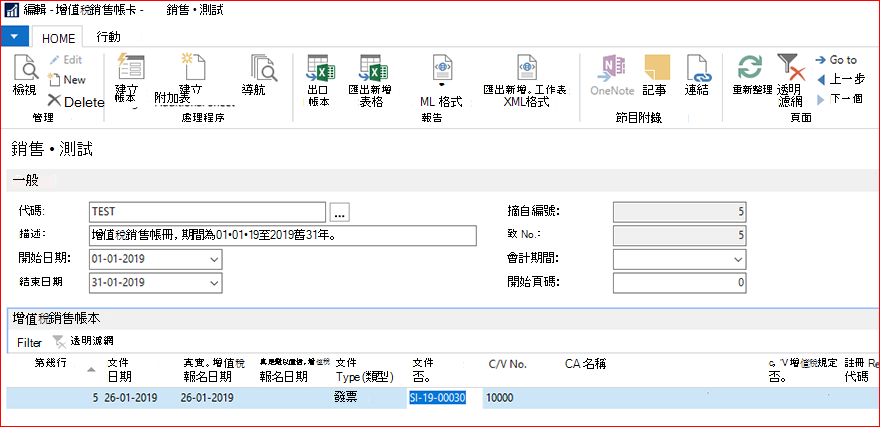Click the Edit pencil button
880x427 pixels.
pyautogui.click(x=66, y=60)
